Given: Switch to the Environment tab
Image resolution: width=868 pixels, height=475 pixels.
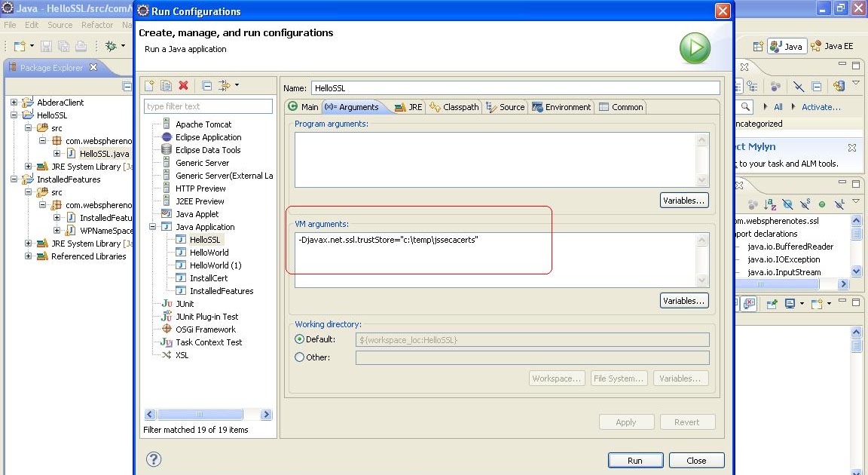Looking at the screenshot, I should [561, 107].
